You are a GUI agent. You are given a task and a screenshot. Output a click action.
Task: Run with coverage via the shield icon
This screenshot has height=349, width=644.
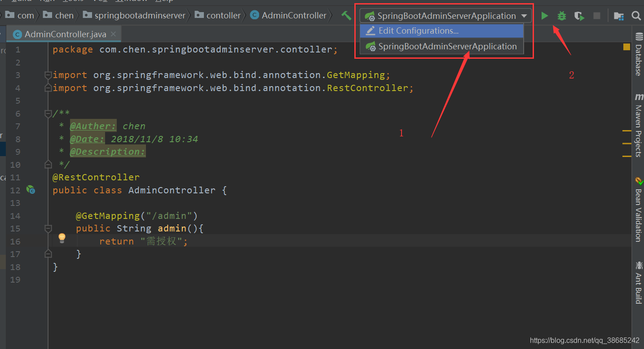(579, 16)
